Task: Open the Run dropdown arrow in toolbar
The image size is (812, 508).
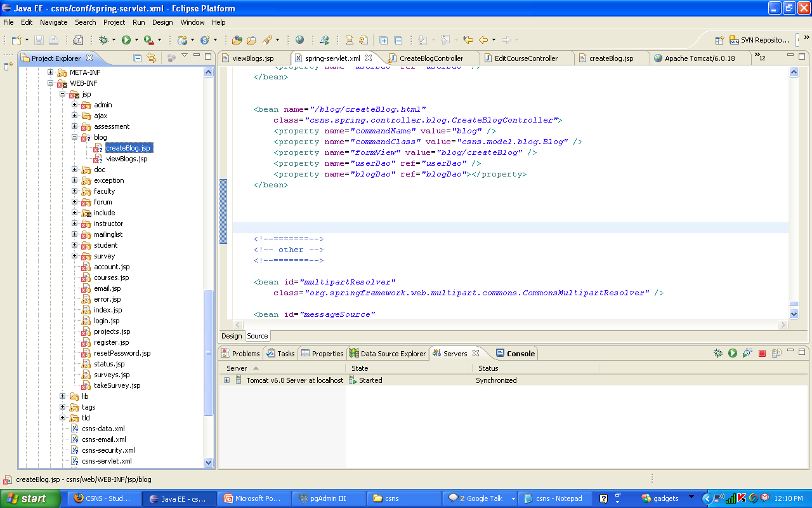Action: (x=136, y=40)
